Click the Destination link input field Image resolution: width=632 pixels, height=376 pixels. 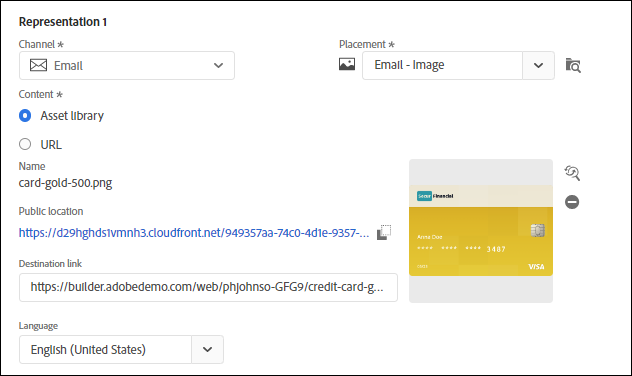208,287
